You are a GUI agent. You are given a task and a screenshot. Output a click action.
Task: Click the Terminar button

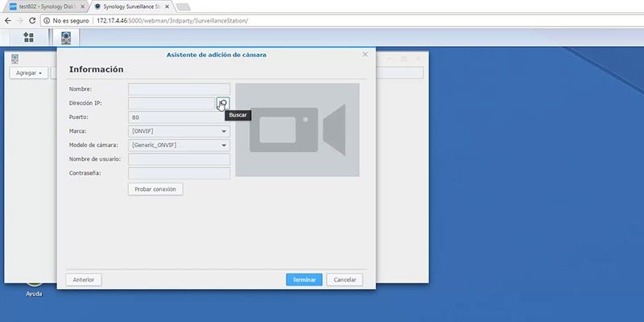click(x=304, y=279)
